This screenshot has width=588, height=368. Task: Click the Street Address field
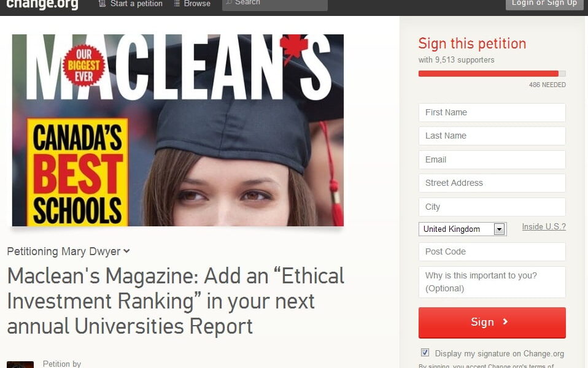(x=492, y=183)
